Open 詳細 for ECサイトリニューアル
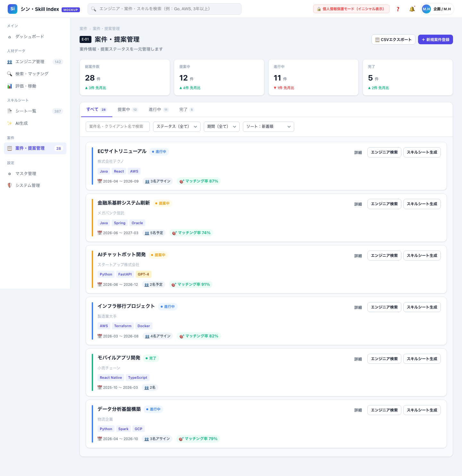The height and width of the screenshot is (476, 462). [x=358, y=153]
